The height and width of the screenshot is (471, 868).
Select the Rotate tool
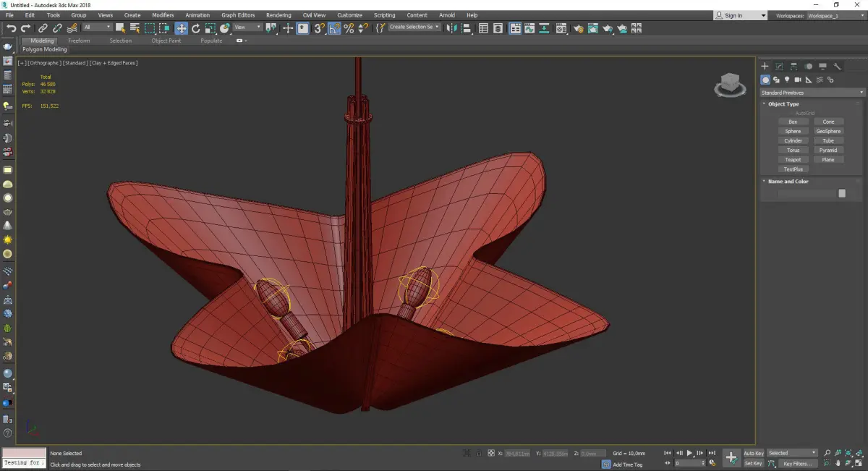pyautogui.click(x=196, y=28)
